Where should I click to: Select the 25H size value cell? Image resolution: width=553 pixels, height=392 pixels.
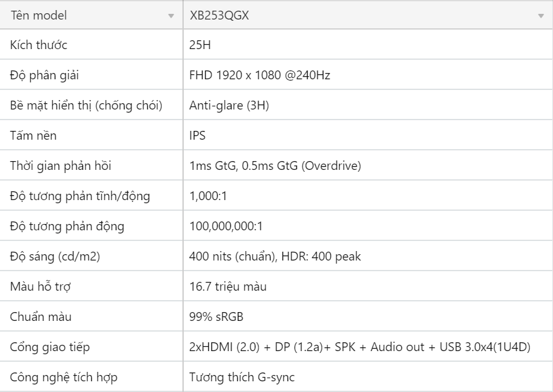click(x=368, y=45)
